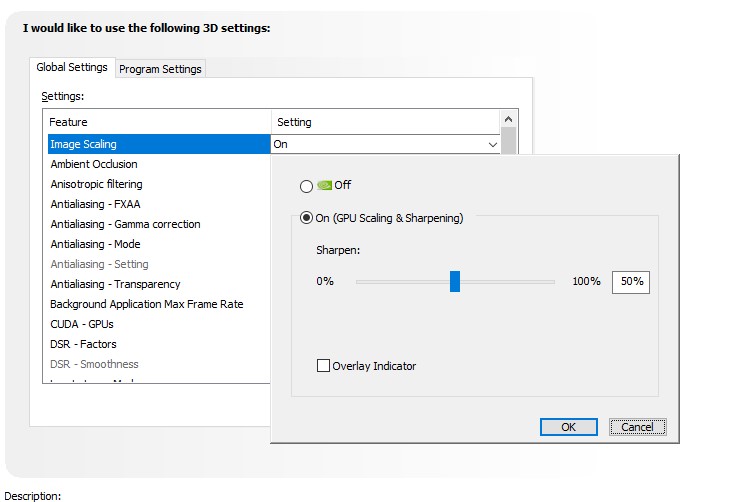Click the Sharpen slider handle
The height and width of the screenshot is (502, 747).
(454, 282)
